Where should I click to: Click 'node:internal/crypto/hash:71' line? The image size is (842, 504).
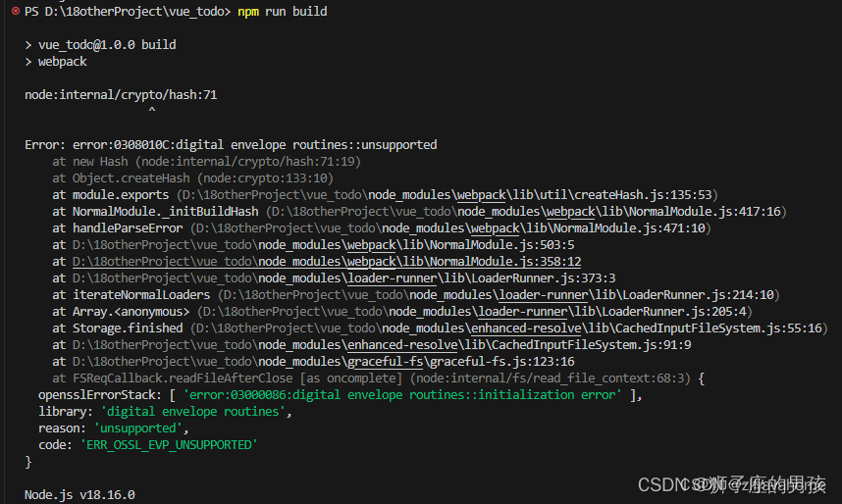(x=121, y=95)
